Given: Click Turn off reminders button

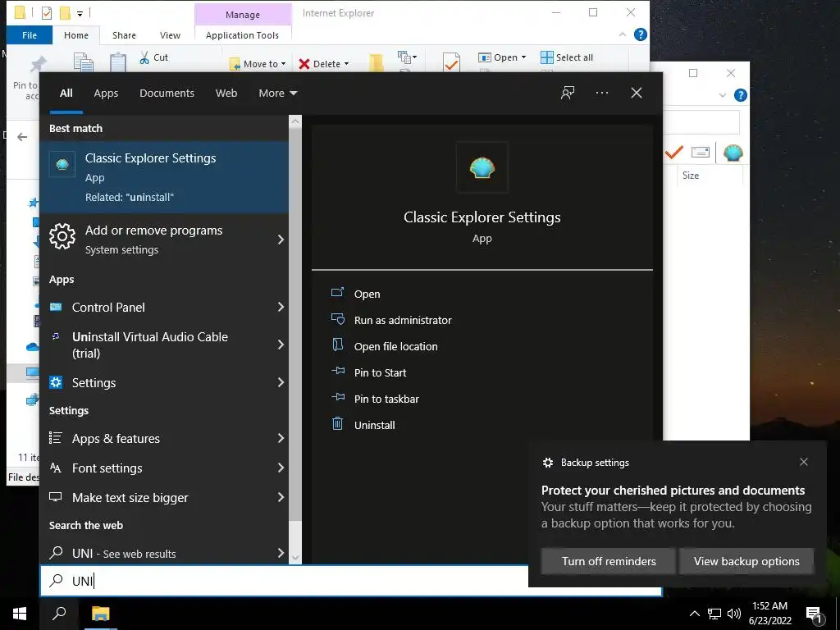Looking at the screenshot, I should point(609,561).
